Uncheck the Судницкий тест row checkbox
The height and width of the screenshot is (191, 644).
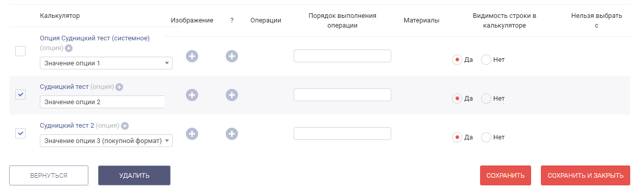click(20, 94)
